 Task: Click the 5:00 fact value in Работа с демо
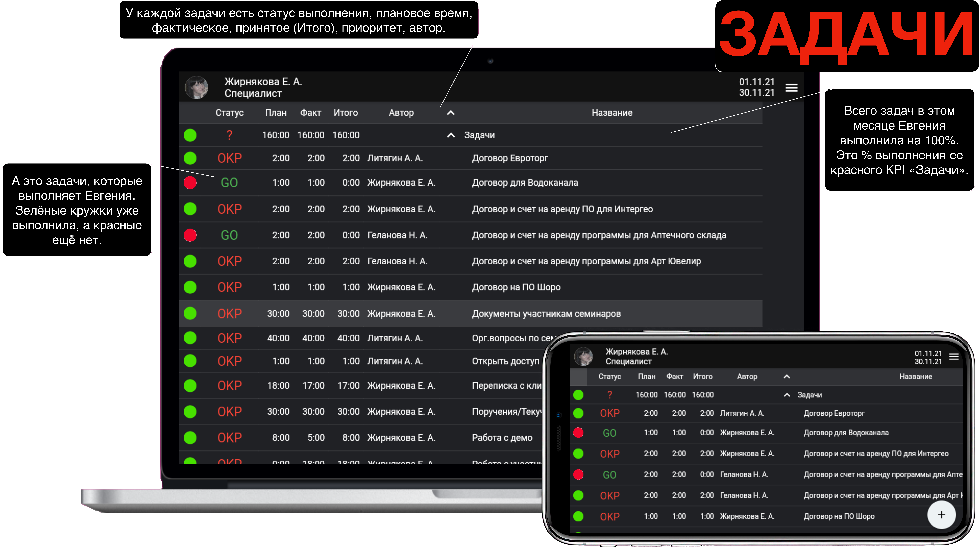coord(316,438)
